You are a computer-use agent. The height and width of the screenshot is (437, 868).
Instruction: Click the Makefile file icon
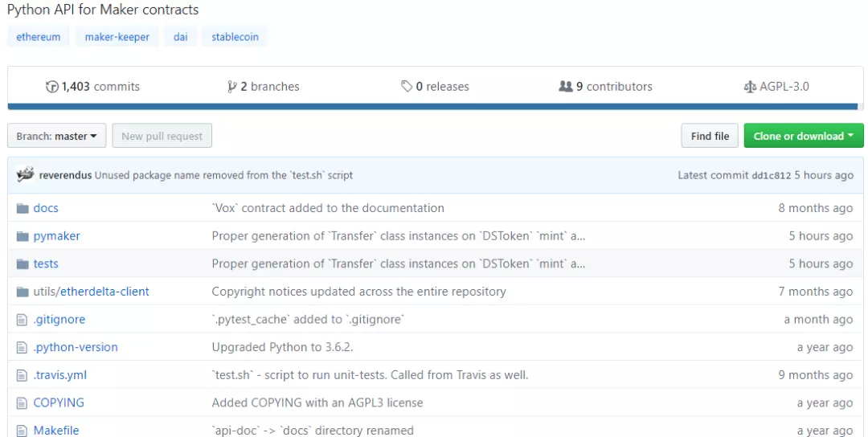point(22,431)
